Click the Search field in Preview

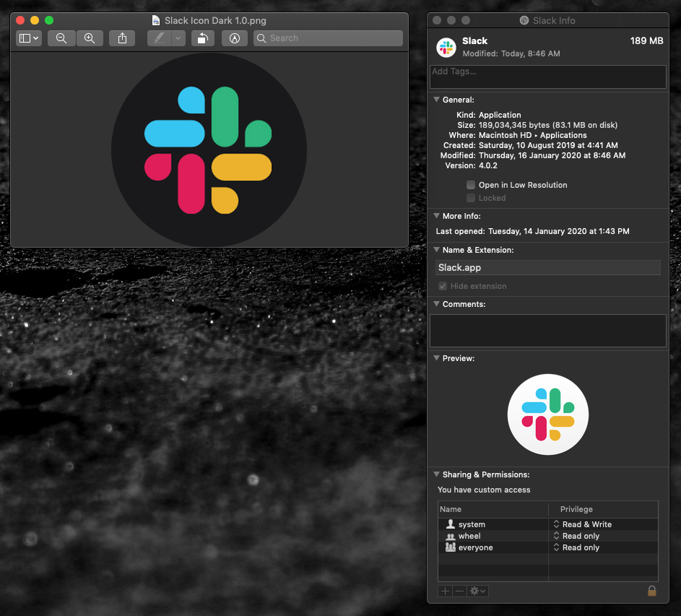pyautogui.click(x=328, y=38)
